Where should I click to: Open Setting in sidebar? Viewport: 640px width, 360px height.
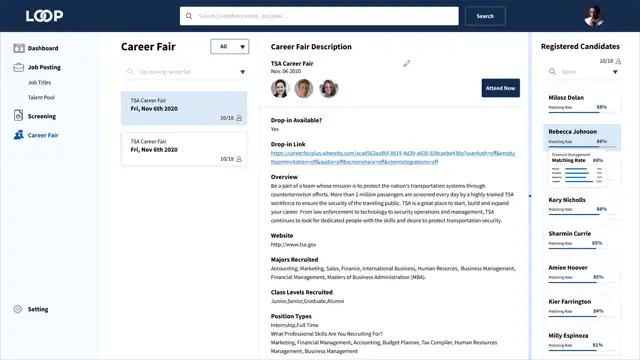38,309
